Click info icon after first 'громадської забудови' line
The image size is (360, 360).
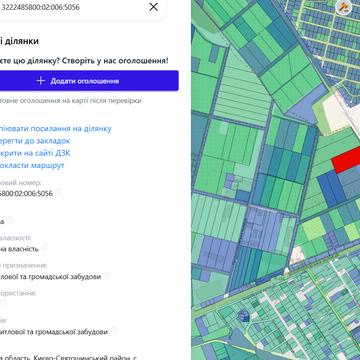(107, 276)
